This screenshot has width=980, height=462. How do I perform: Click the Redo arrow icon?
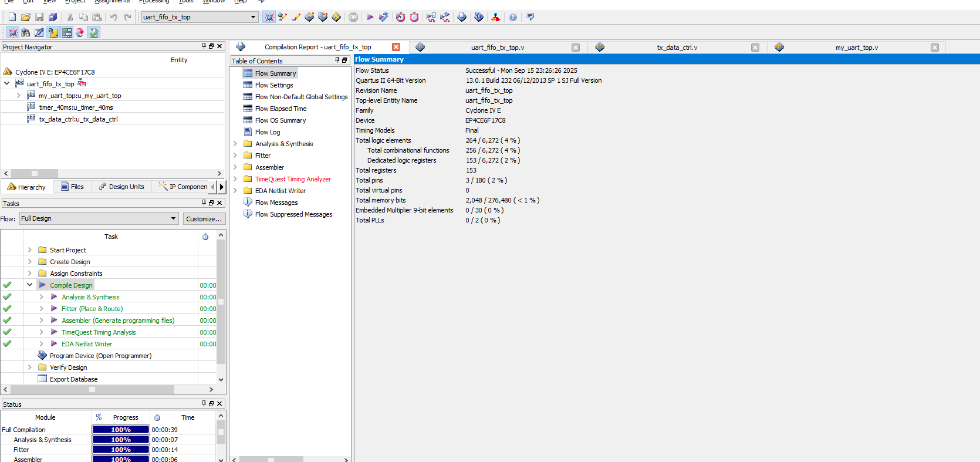127,17
